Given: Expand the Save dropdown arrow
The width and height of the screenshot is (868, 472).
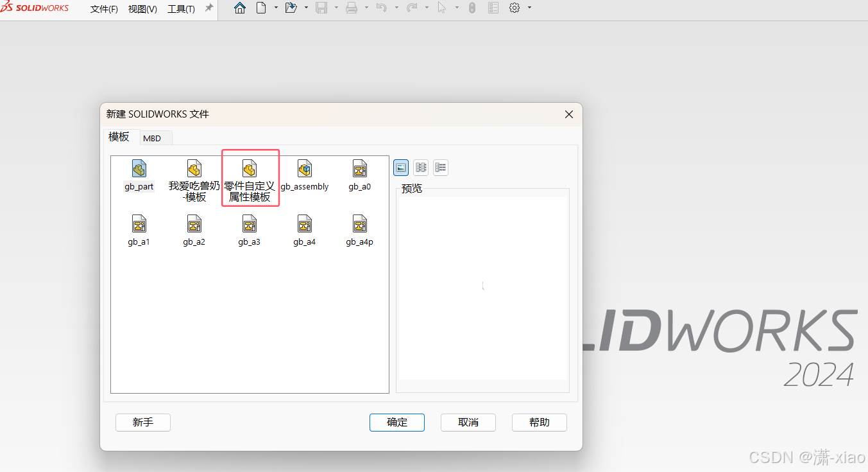Looking at the screenshot, I should (x=336, y=8).
